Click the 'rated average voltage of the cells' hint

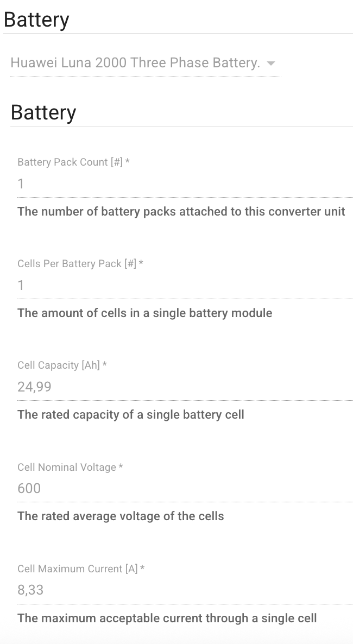coord(121,516)
